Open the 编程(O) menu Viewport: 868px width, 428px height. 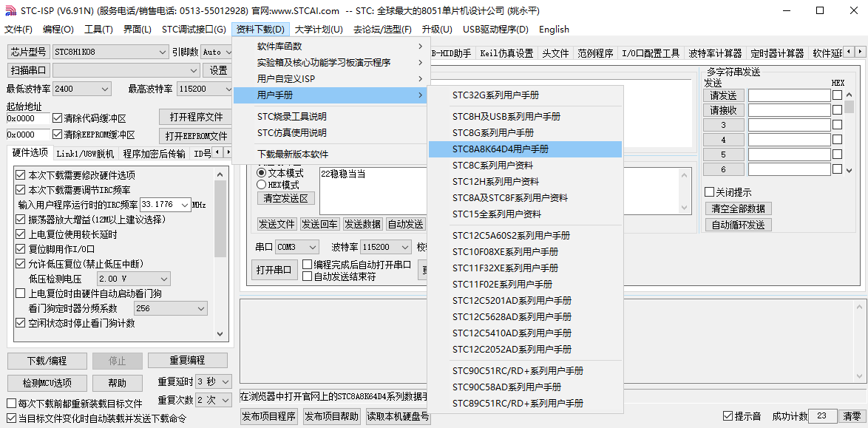point(58,30)
